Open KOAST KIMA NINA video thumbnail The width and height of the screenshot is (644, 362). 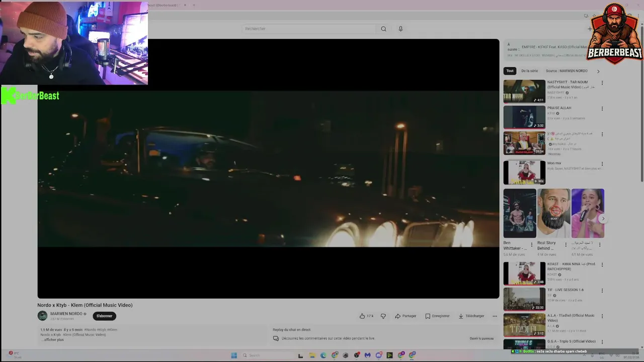coord(524,273)
